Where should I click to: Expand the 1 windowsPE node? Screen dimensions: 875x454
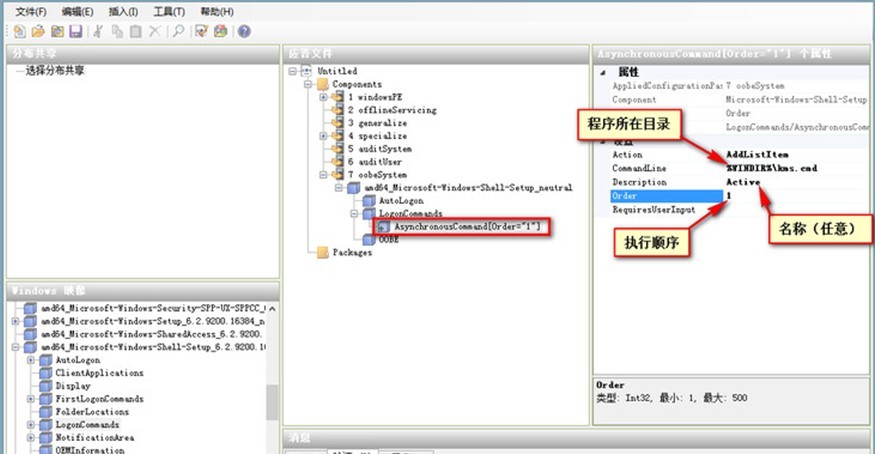click(323, 98)
